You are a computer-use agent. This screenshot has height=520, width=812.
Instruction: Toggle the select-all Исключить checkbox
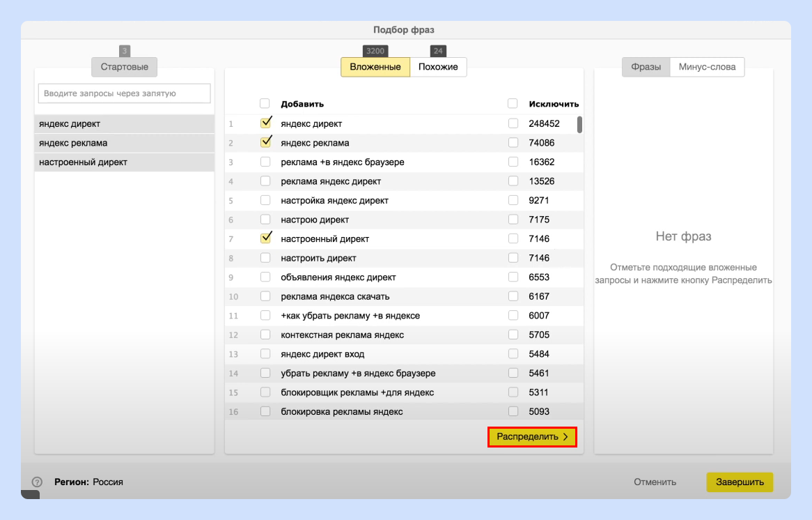[x=513, y=103]
